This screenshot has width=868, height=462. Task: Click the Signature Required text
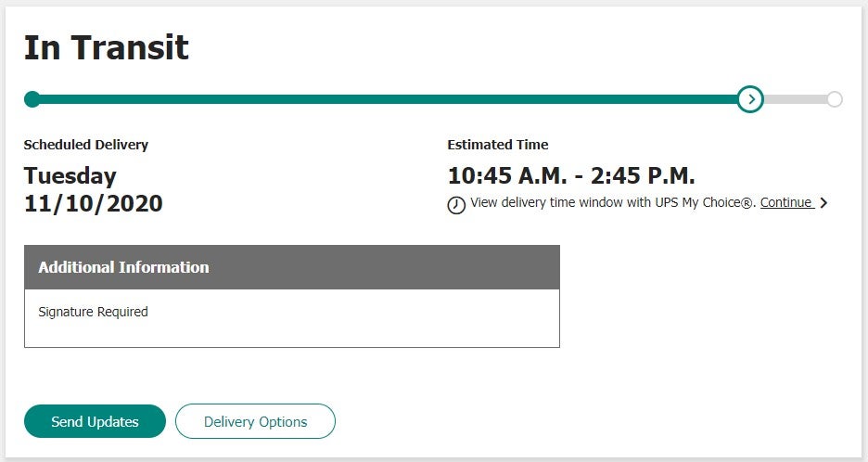click(93, 312)
